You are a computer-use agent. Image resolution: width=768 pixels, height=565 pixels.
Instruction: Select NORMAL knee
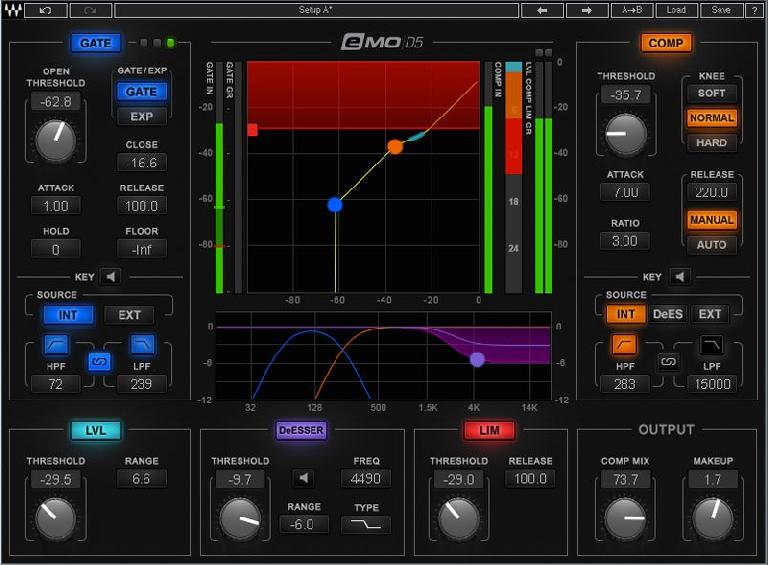711,118
